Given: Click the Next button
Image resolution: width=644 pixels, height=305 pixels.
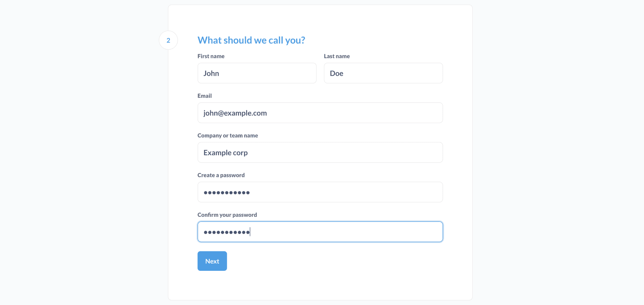Looking at the screenshot, I should [x=212, y=261].
